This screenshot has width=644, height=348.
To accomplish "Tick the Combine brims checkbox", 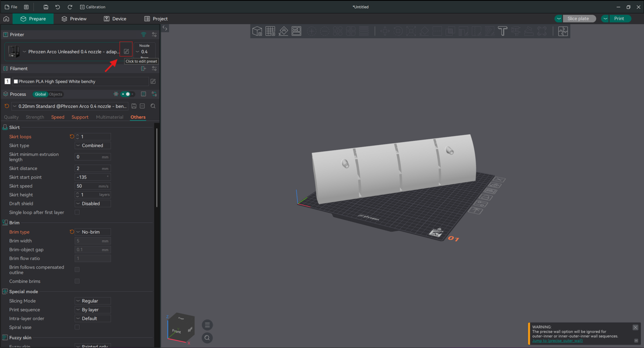I will (77, 281).
